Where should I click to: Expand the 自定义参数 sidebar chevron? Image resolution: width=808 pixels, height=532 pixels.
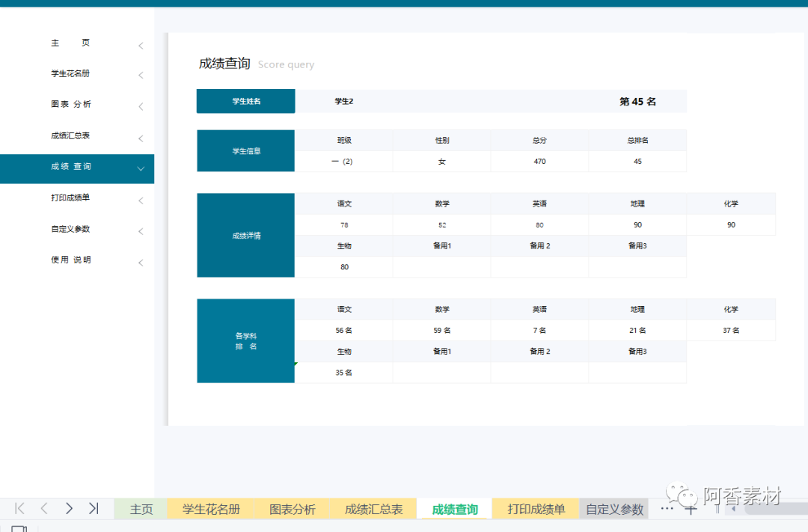click(141, 231)
